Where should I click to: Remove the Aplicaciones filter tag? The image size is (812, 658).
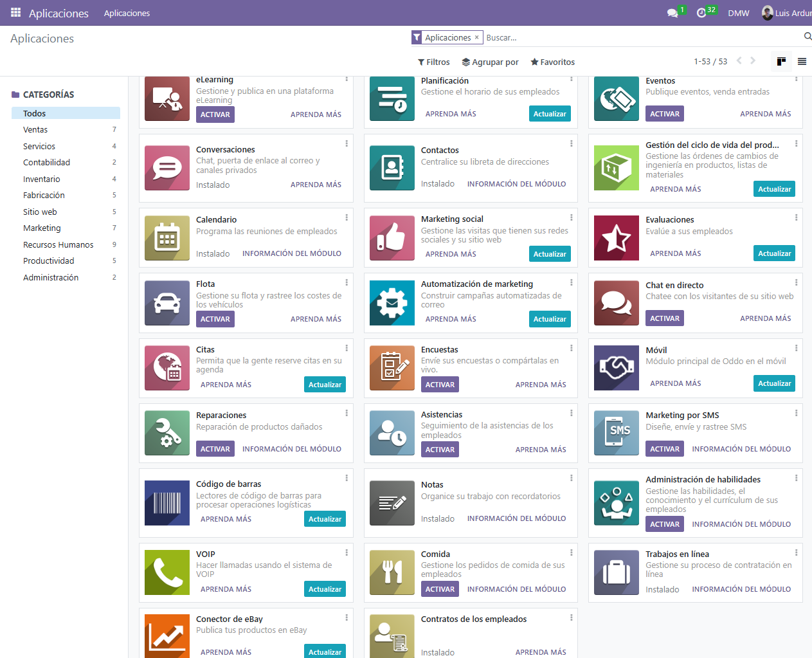[x=476, y=37]
